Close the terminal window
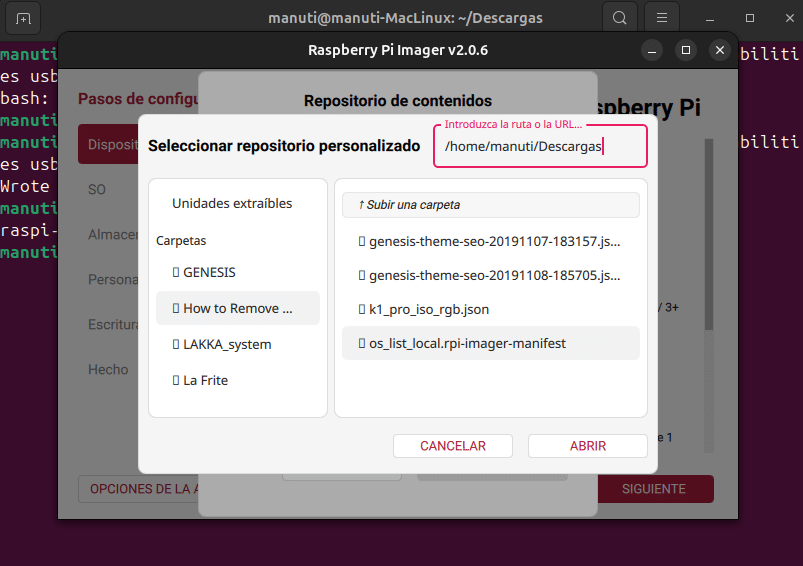This screenshot has width=803, height=566. (790, 18)
